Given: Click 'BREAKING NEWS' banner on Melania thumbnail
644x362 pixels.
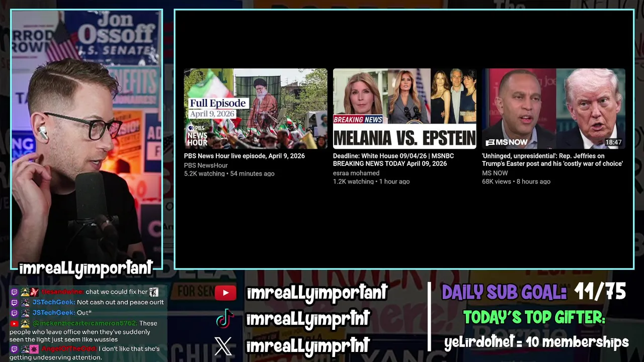Looking at the screenshot, I should pyautogui.click(x=358, y=120).
